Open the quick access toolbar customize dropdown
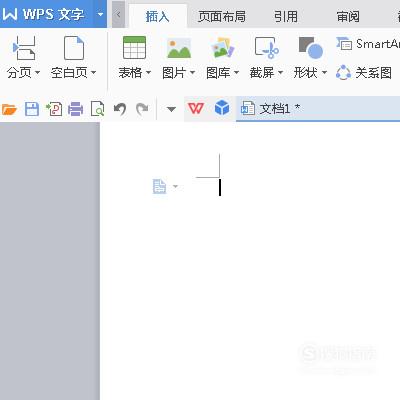 (x=171, y=109)
